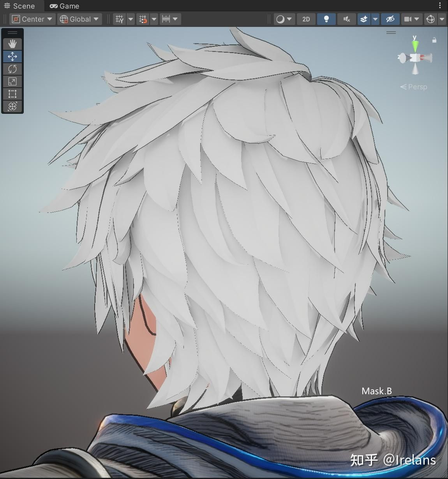Open the Global handle rotation dropdown

point(79,19)
